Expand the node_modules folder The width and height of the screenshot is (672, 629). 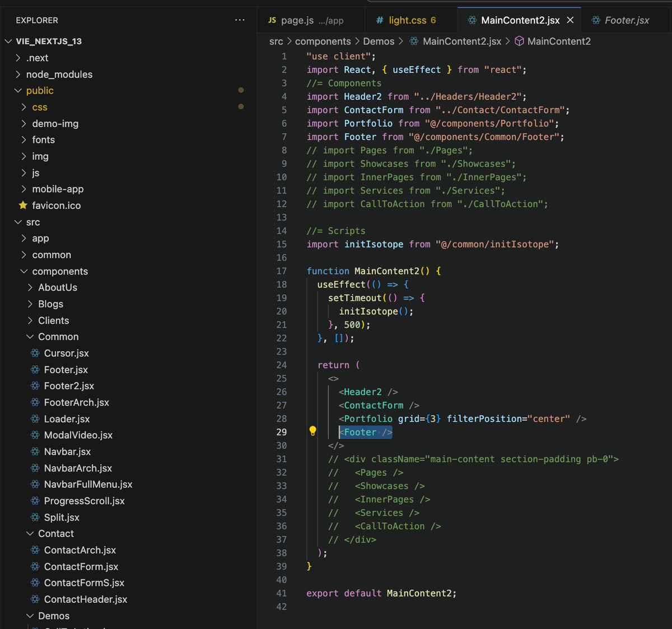coord(18,74)
